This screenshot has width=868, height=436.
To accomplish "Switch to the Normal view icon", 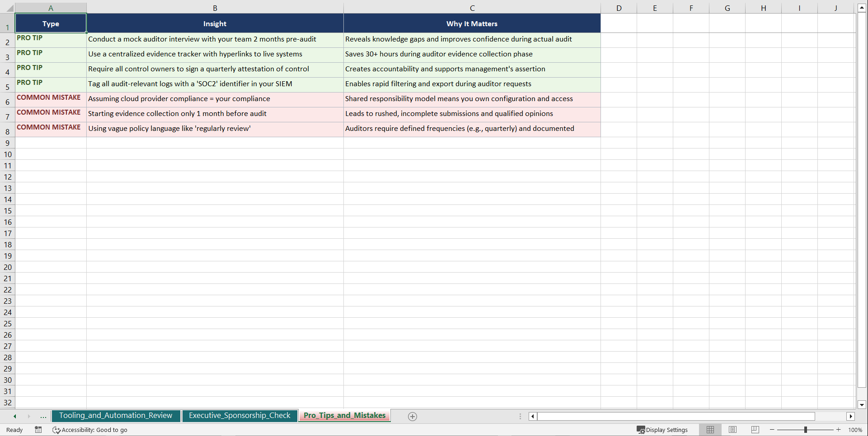I will point(710,430).
